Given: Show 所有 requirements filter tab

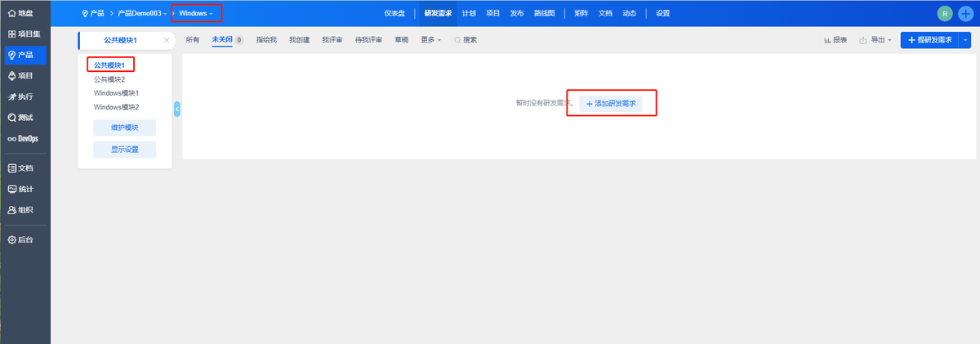Looking at the screenshot, I should [193, 39].
